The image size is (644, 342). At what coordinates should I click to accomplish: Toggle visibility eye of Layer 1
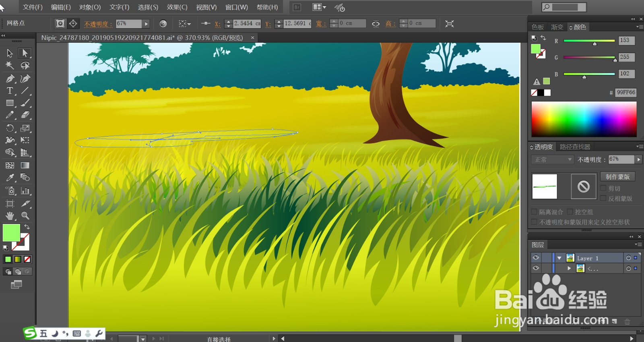[x=536, y=257]
